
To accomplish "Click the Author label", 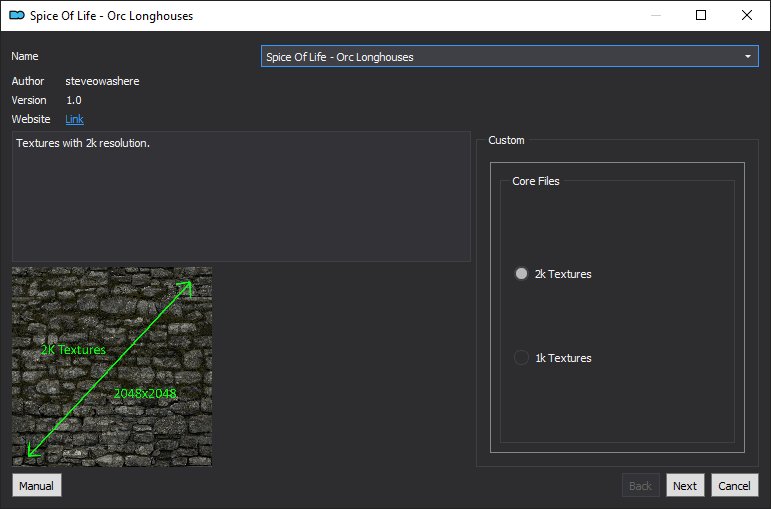I will click(x=28, y=81).
